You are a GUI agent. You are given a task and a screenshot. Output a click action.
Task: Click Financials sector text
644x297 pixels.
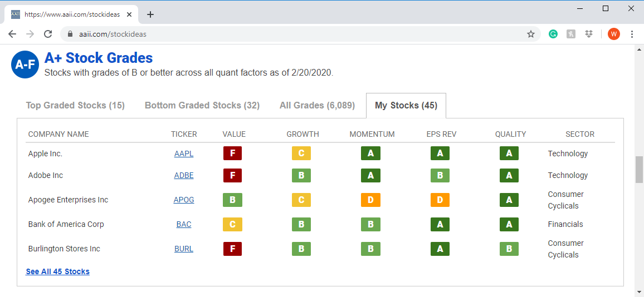(565, 224)
